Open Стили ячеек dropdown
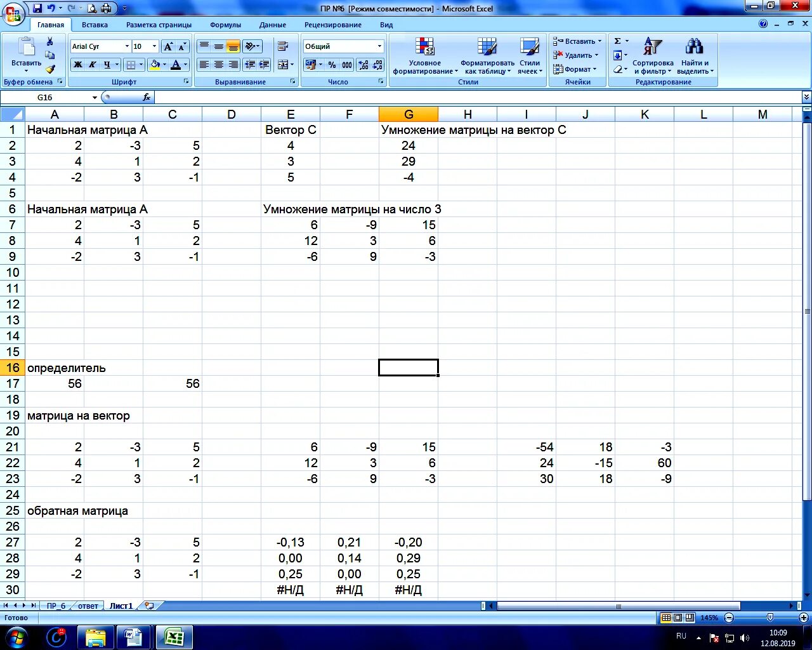This screenshot has height=650, width=812. (x=530, y=56)
